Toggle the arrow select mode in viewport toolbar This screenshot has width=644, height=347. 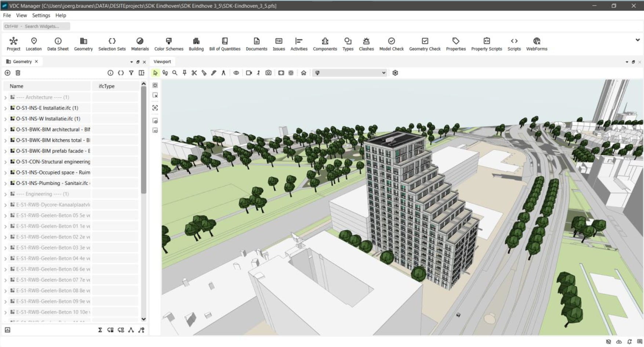click(155, 73)
